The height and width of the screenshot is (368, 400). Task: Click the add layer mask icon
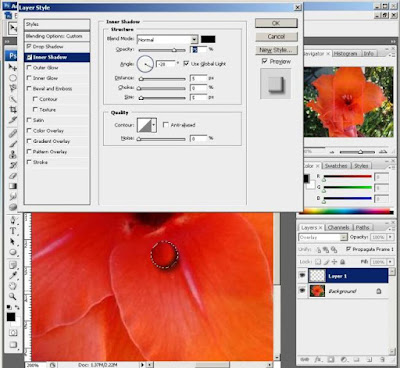pos(331,360)
